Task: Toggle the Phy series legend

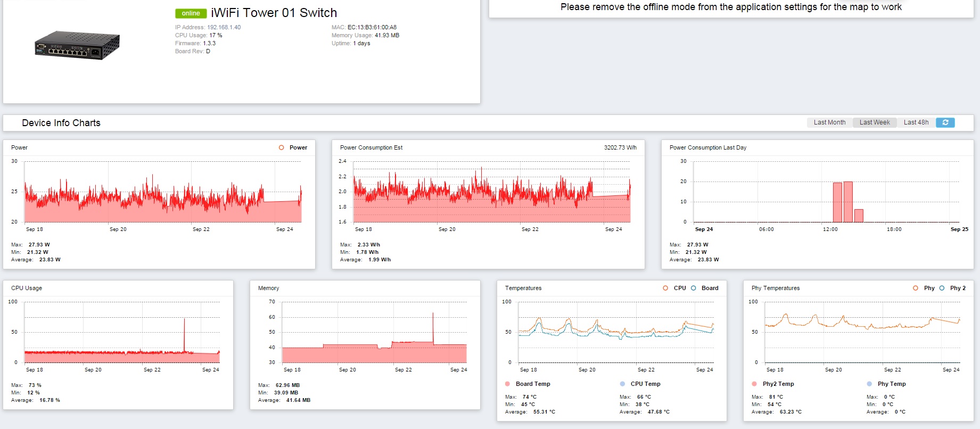Action: tap(916, 288)
